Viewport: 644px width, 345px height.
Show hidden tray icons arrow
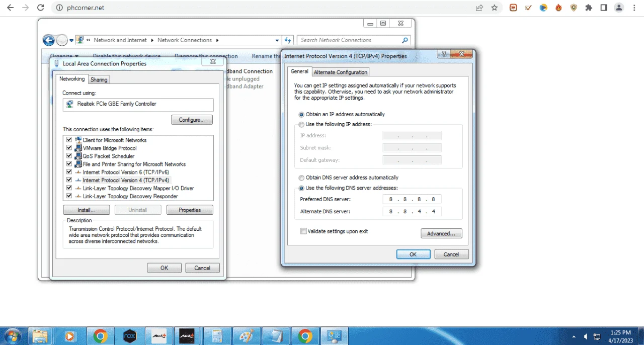click(x=574, y=336)
